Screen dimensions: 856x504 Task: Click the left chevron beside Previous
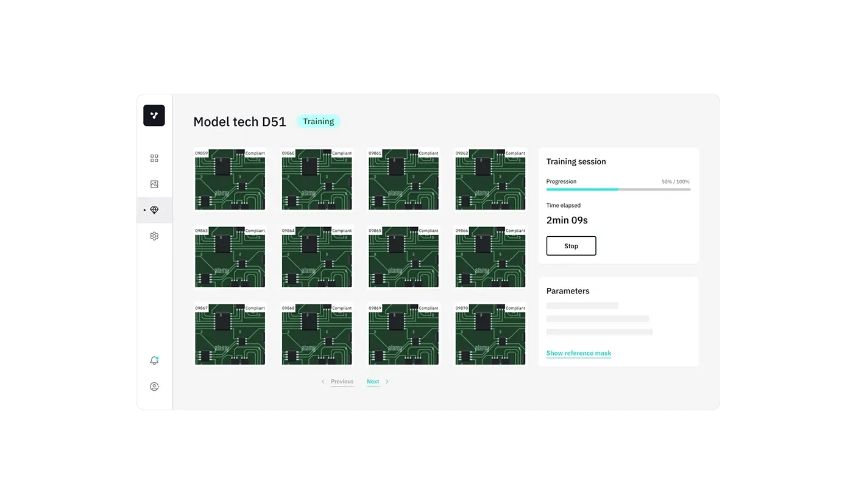323,382
